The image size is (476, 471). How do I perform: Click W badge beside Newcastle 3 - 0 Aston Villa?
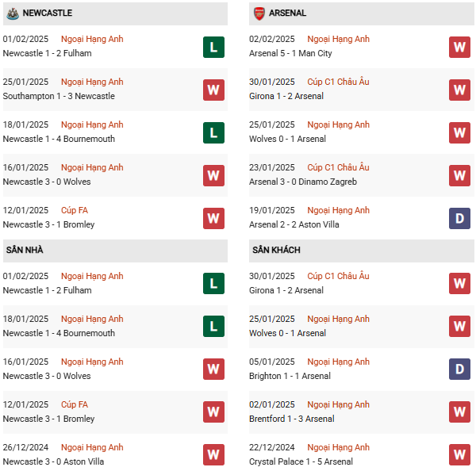pos(213,455)
